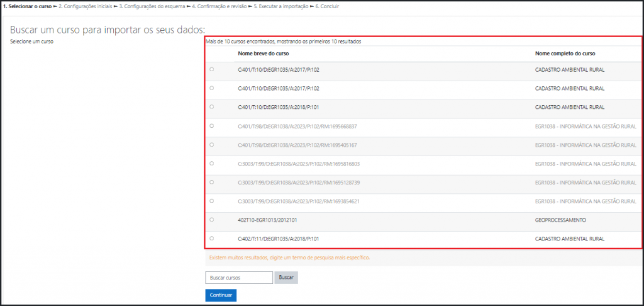
Task: Pick radio for course ending RM:1695816803
Action: pos(211,164)
